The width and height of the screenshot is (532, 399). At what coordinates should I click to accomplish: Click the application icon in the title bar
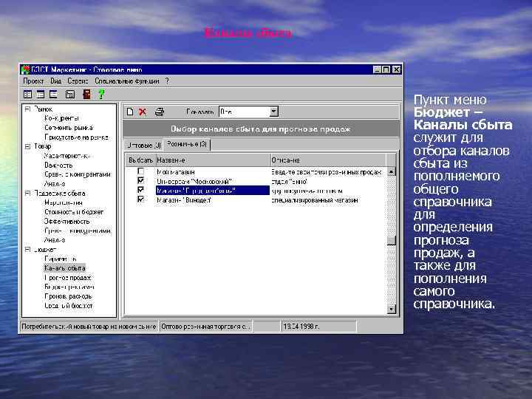tap(25, 70)
